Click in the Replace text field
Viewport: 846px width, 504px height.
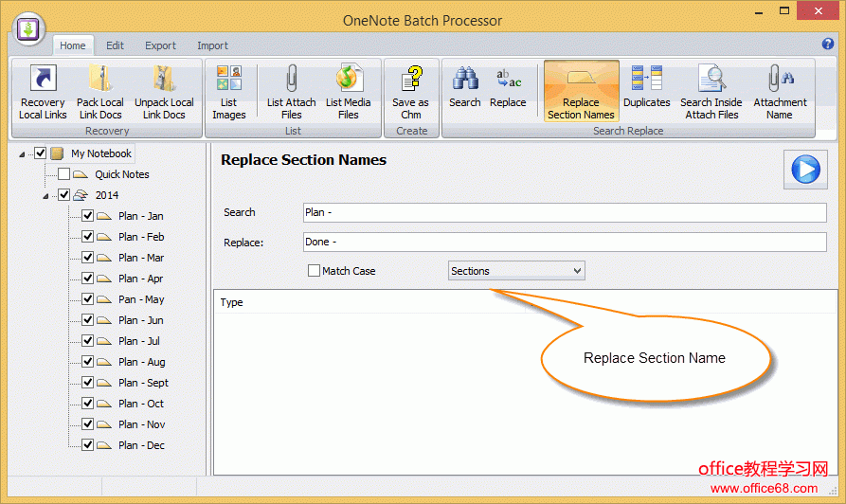pos(564,243)
